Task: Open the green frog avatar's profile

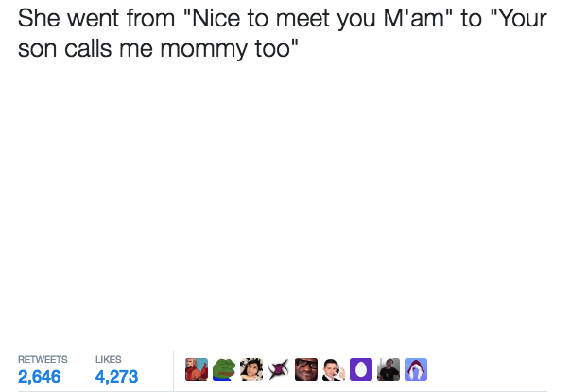Action: pos(224,369)
